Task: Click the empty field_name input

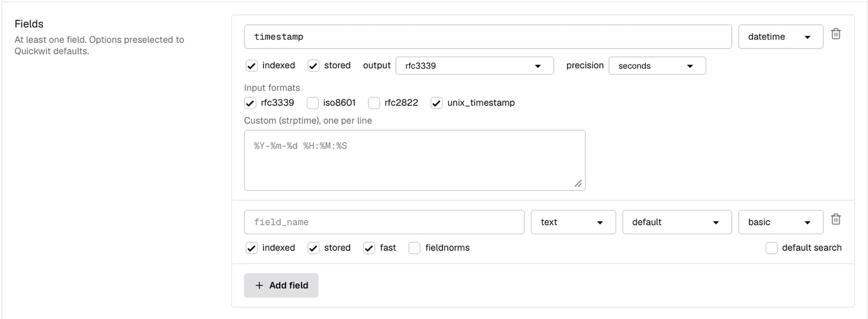Action: pyautogui.click(x=384, y=222)
